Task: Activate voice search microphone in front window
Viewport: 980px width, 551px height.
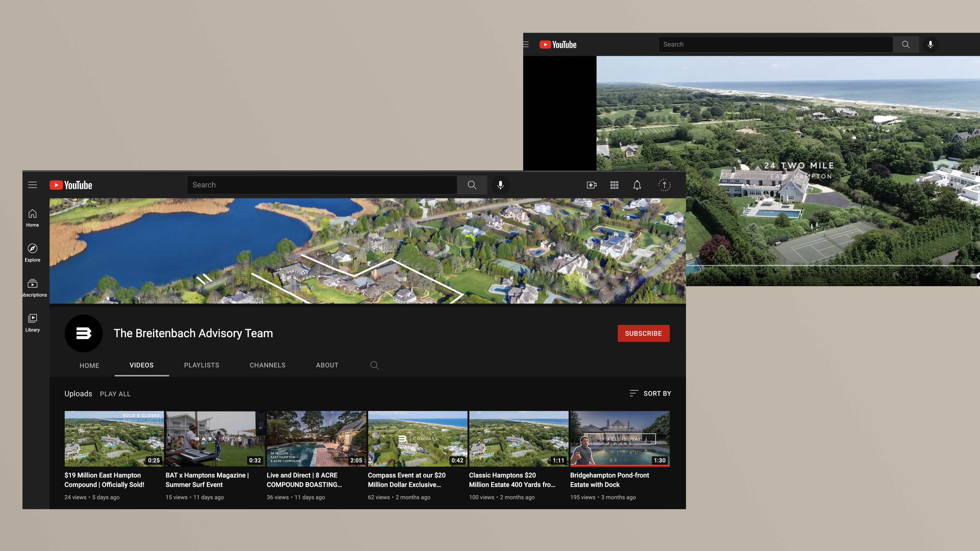Action: (500, 185)
